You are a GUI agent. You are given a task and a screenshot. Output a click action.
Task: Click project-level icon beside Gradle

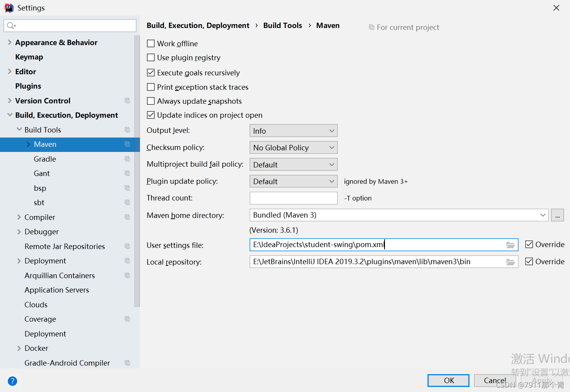[x=127, y=159]
